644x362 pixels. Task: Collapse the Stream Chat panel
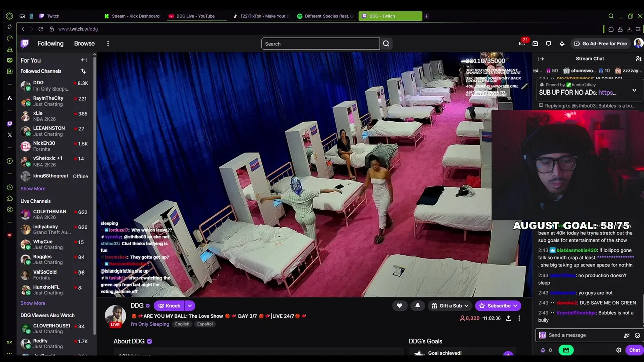click(541, 59)
